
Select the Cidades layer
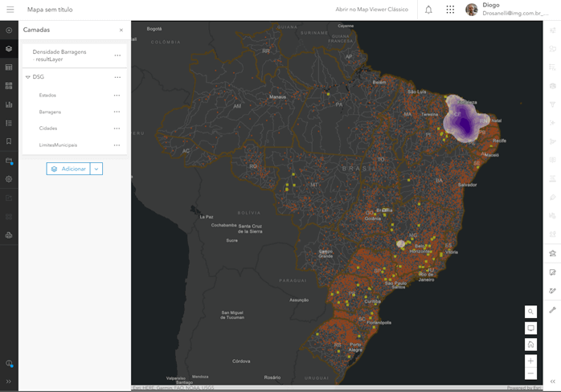48,129
